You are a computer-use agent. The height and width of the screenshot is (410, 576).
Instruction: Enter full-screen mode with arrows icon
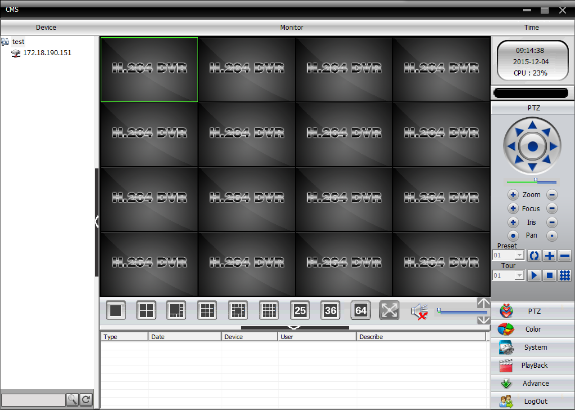point(389,310)
